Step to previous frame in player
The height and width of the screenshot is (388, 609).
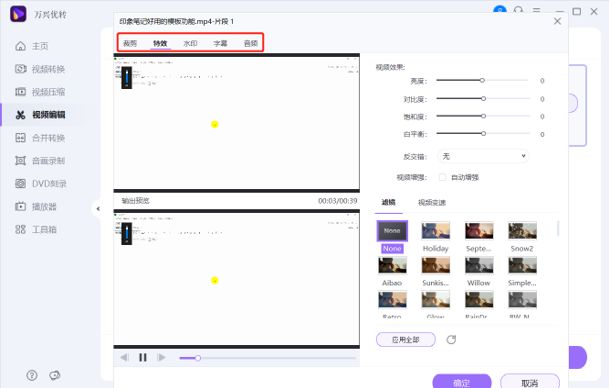(125, 357)
